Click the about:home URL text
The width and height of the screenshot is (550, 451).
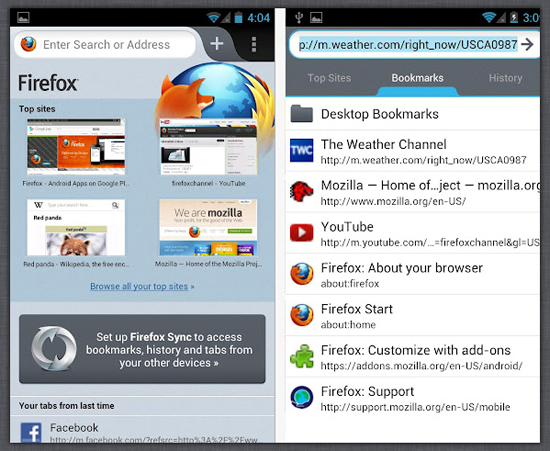[x=348, y=325]
